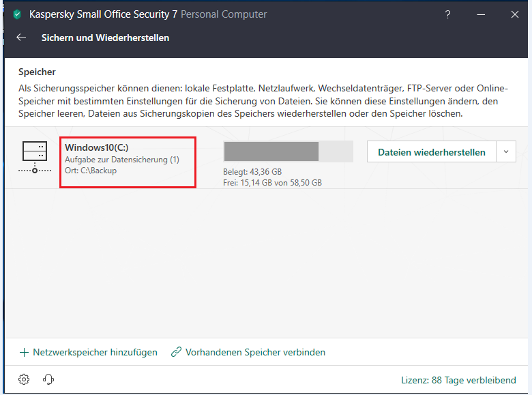Open settings with the gear icon

pyautogui.click(x=25, y=379)
